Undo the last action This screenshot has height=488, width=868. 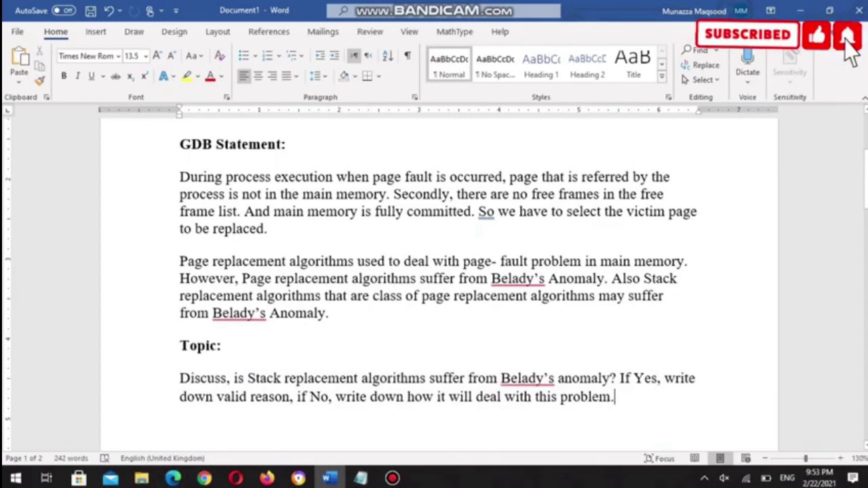tap(108, 11)
